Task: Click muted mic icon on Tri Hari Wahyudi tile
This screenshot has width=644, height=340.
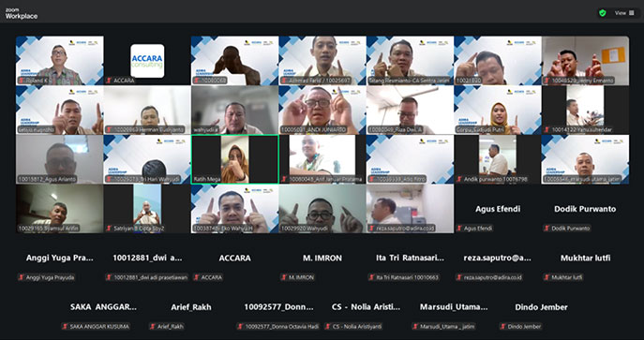Action: [x=109, y=179]
